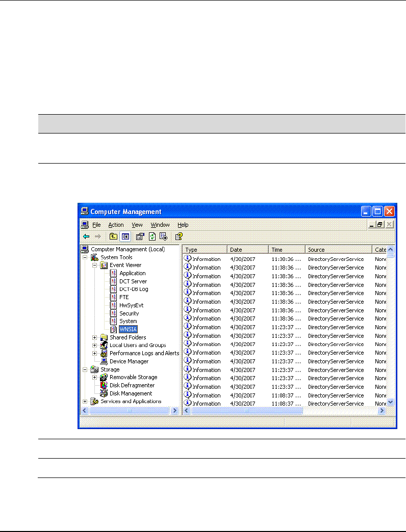406x532 pixels.
Task: Click the Removable Storage icon
Action: click(104, 377)
